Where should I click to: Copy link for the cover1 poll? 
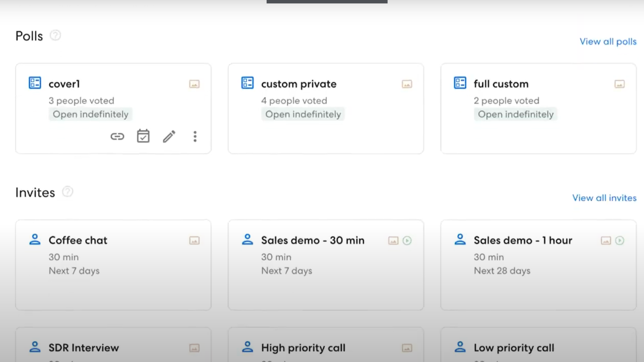(117, 136)
